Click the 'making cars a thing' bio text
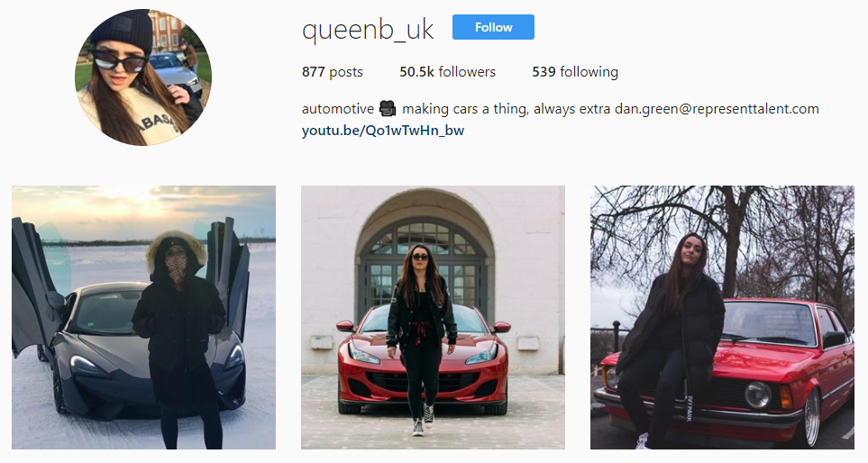 point(464,109)
